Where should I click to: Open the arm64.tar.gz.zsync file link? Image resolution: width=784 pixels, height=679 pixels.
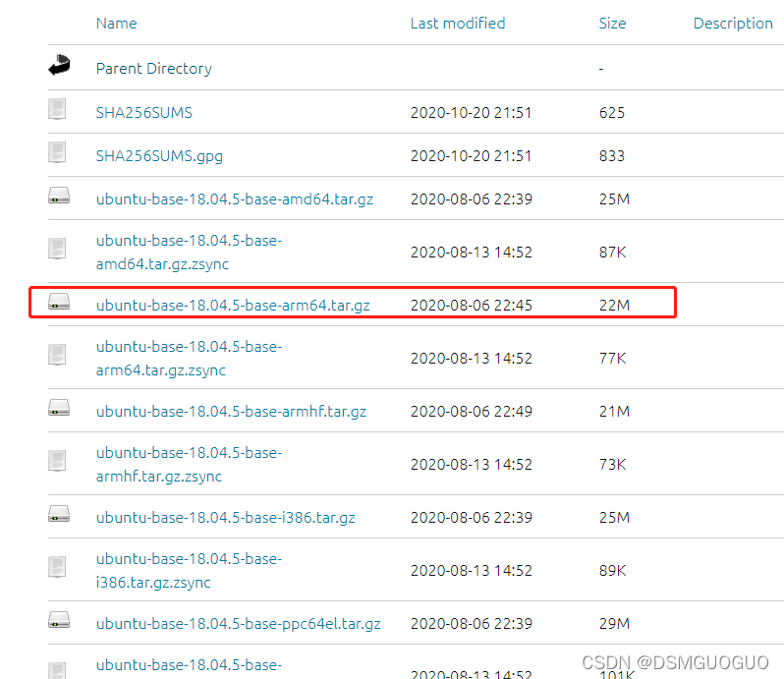189,358
